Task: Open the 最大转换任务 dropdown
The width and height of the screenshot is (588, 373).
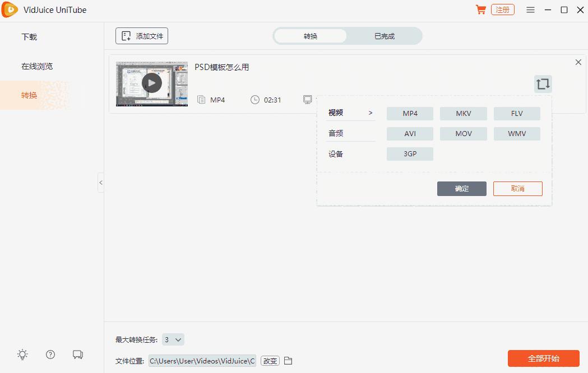Action: pyautogui.click(x=173, y=339)
